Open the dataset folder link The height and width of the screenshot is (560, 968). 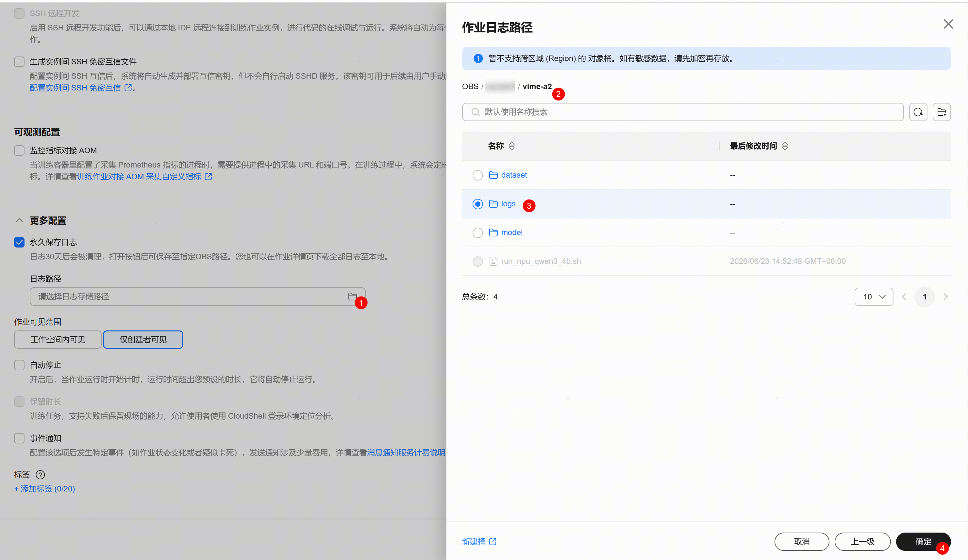[514, 175]
